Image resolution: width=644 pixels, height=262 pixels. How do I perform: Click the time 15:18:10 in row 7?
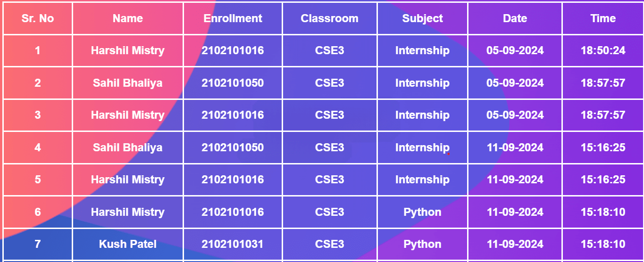click(603, 244)
